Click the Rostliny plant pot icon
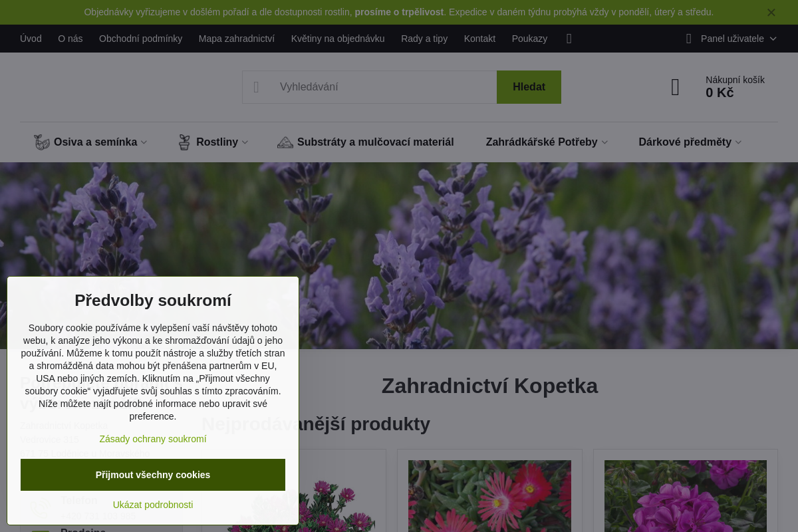The width and height of the screenshot is (798, 532). [x=184, y=142]
